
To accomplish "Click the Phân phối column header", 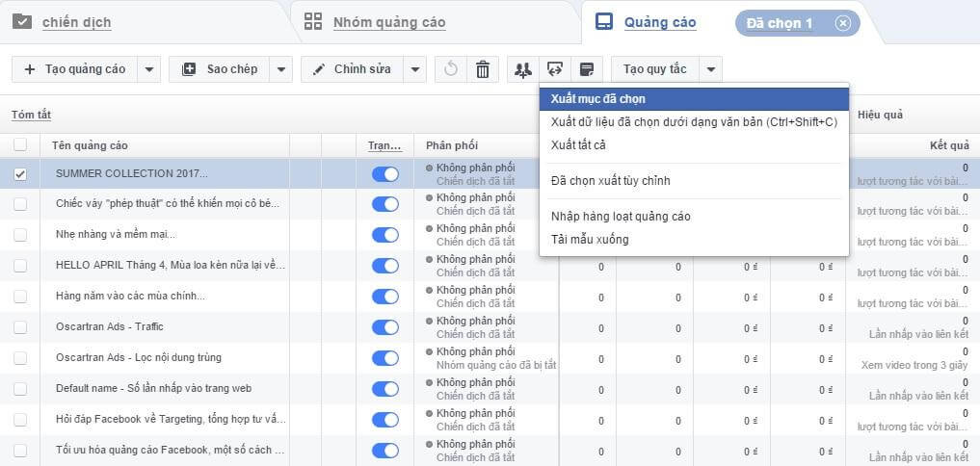I will 452,145.
